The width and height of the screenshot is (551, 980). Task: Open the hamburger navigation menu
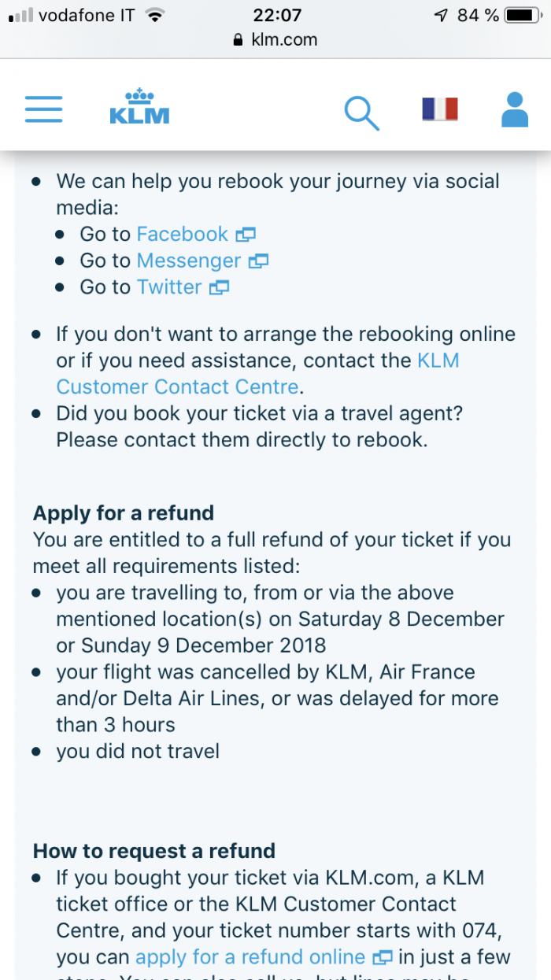(44, 109)
